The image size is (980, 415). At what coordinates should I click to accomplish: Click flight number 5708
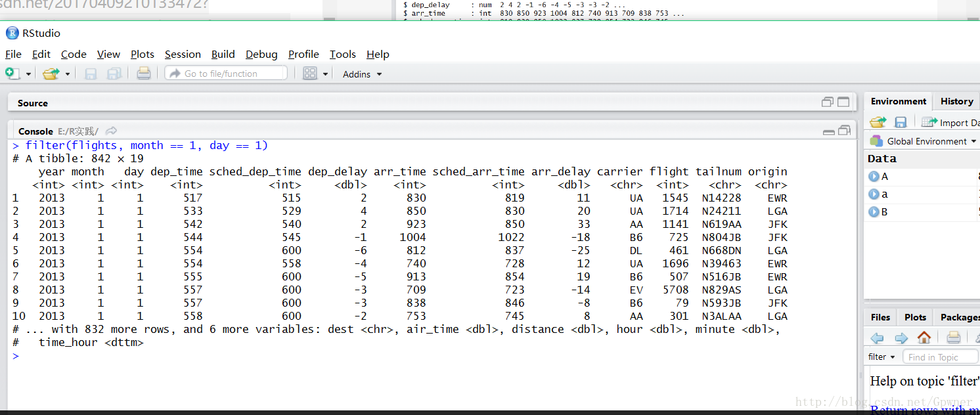pyautogui.click(x=675, y=290)
